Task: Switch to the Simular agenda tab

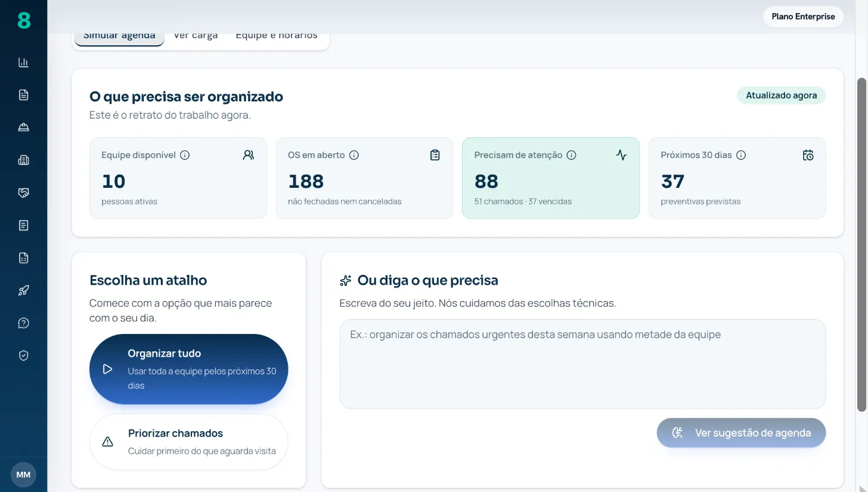Action: (x=119, y=37)
